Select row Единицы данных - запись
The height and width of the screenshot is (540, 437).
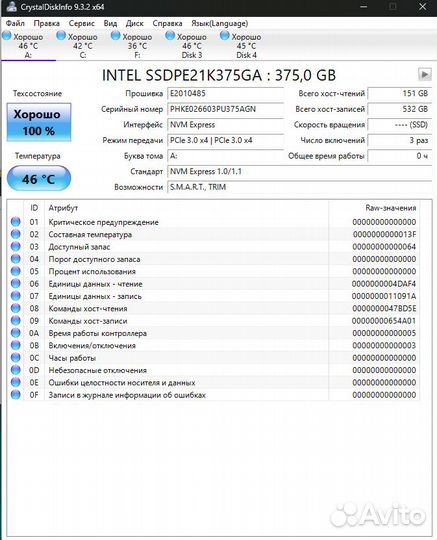214,296
